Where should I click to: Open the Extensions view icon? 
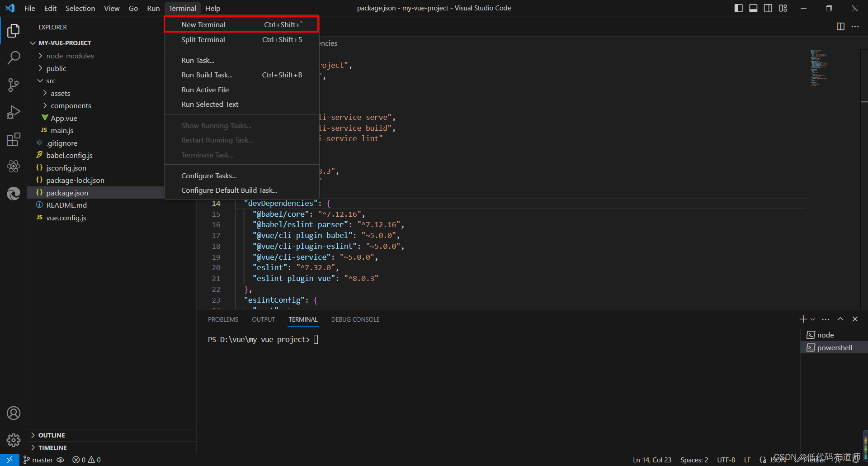14,139
